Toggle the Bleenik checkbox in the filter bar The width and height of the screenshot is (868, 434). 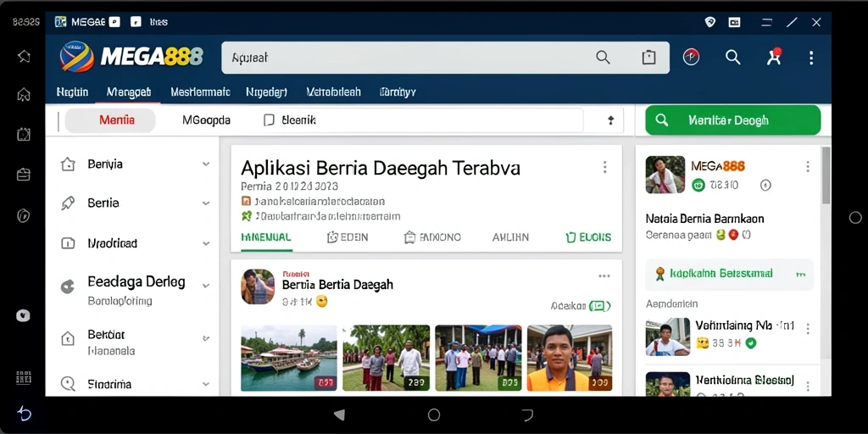269,120
